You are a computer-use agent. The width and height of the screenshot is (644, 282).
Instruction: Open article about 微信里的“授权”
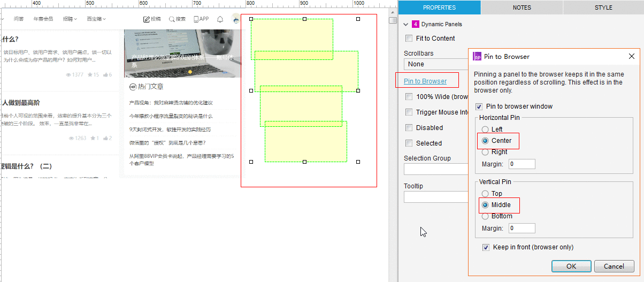click(x=167, y=143)
